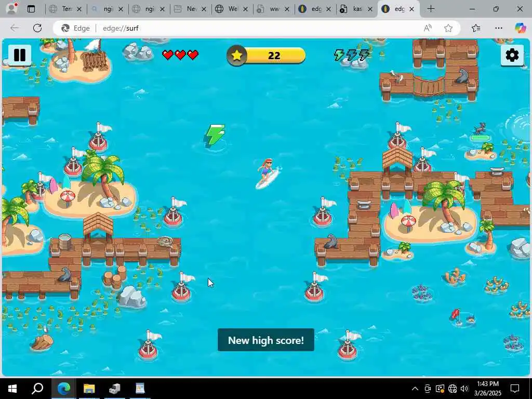Go back with the browser back arrow
Image resolution: width=532 pixels, height=399 pixels.
click(x=15, y=28)
